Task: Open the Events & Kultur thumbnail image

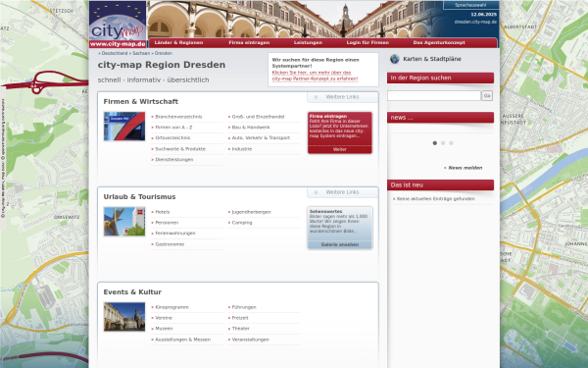Action: [x=124, y=317]
